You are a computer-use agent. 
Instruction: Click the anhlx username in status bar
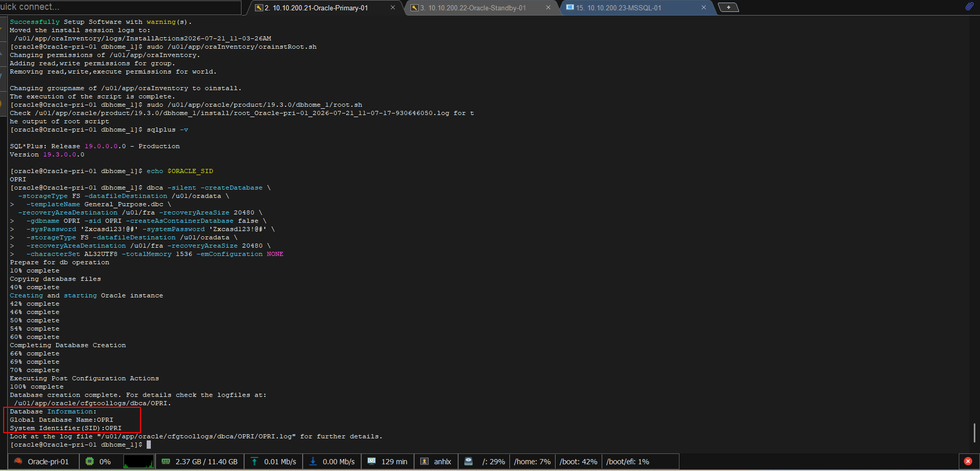(x=443, y=462)
